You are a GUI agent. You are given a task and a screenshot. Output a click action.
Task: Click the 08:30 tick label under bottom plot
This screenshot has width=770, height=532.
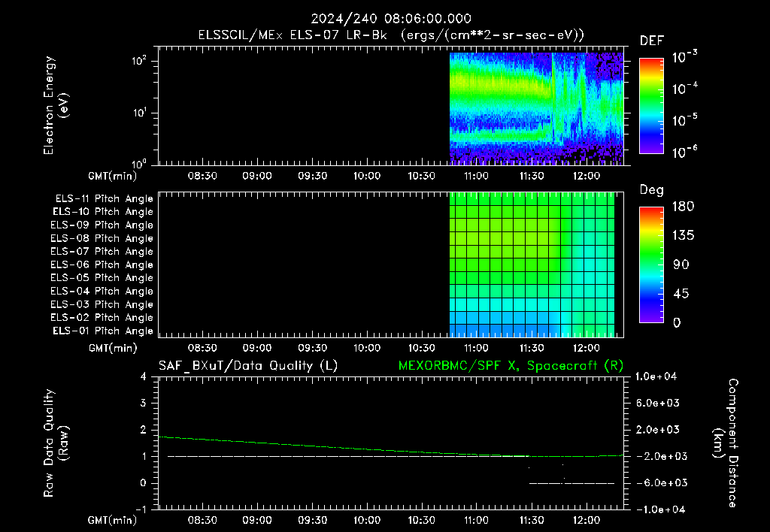(202, 520)
